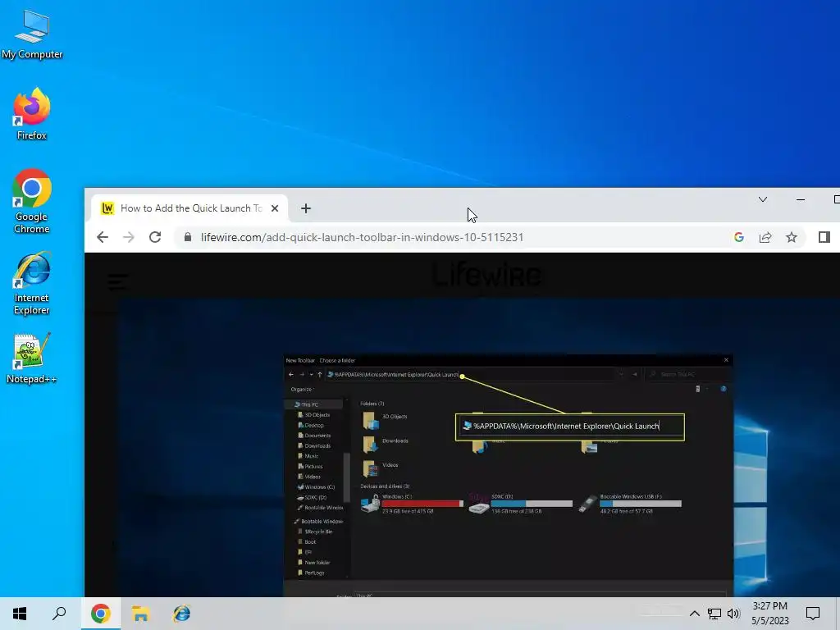
Task: Open network status tray icon
Action: click(x=714, y=614)
